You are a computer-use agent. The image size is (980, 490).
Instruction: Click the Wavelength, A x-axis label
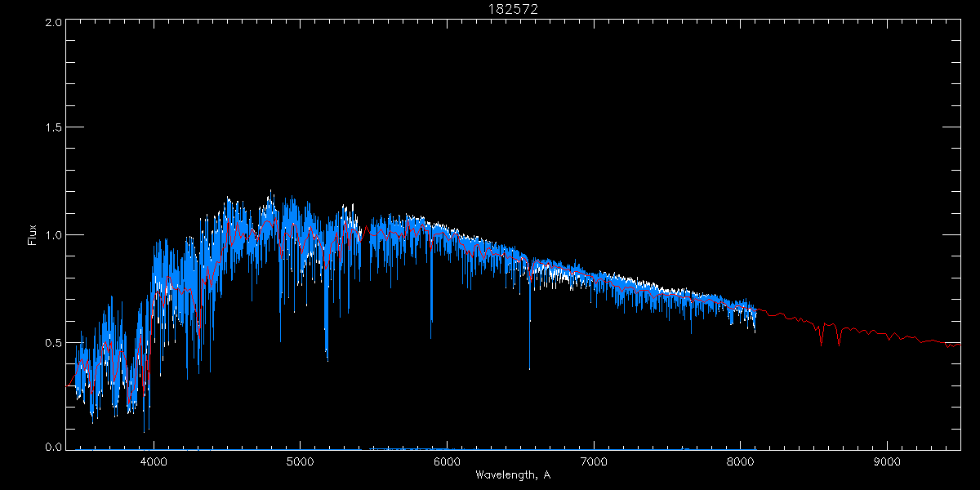click(x=512, y=475)
